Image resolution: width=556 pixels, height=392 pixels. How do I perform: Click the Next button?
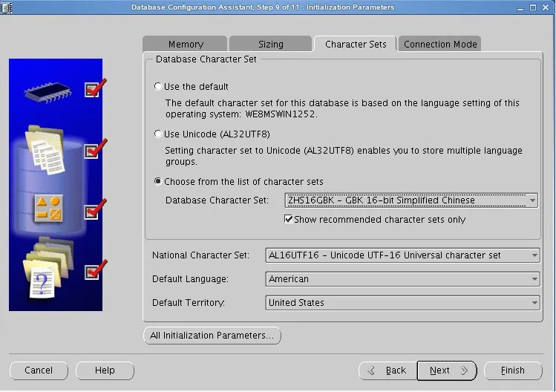(x=447, y=370)
